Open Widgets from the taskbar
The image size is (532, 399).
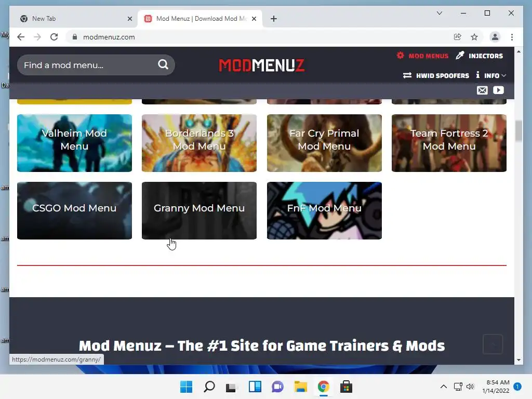[255, 387]
